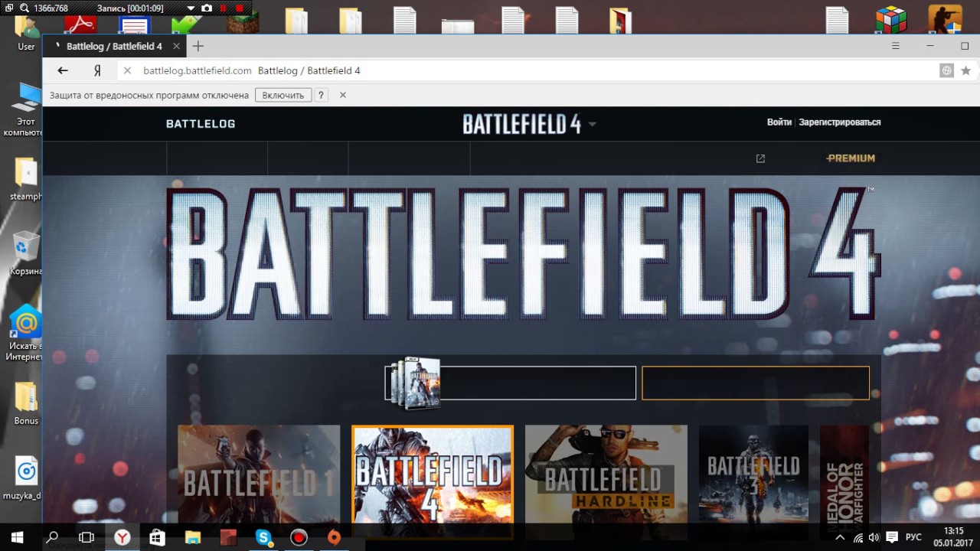Open the external link popout icon
This screenshot has width=980, height=551.
[x=760, y=158]
